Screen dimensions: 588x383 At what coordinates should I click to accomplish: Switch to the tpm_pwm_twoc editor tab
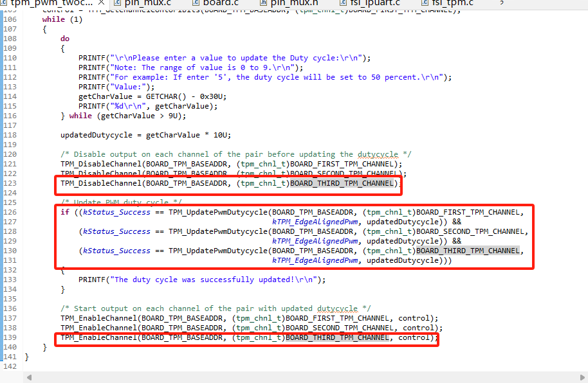(45, 3)
